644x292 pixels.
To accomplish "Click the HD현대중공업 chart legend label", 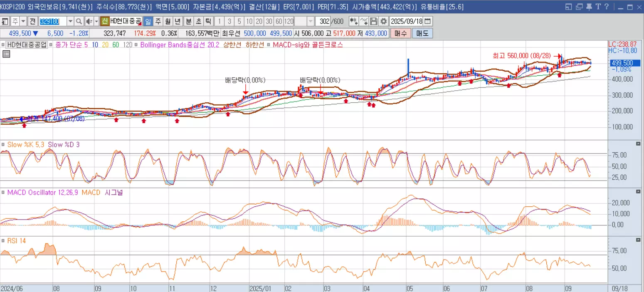I will (27, 45).
